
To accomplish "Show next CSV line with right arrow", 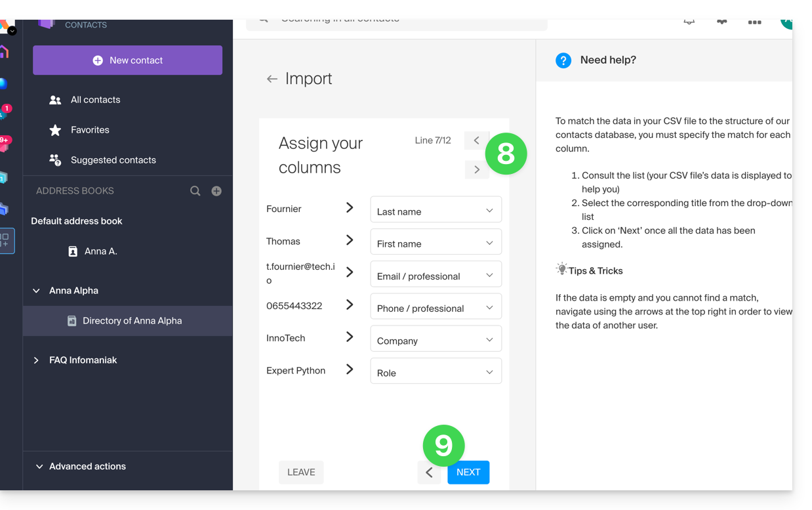I will click(476, 169).
